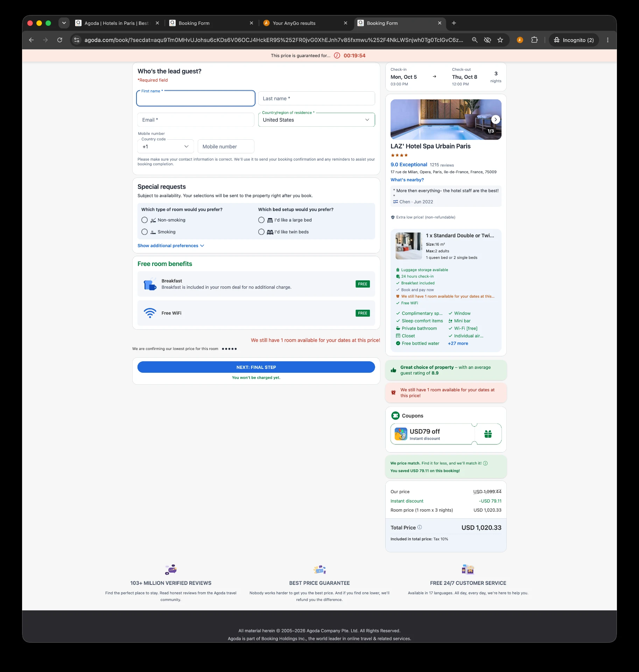Viewport: 639px width, 672px height.
Task: Click the Instant discount price row
Action: point(446,501)
